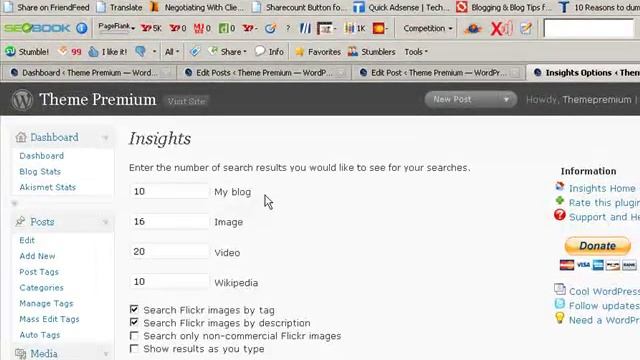Click the Rate this plugin link
This screenshot has height=360, width=640.
(604, 202)
